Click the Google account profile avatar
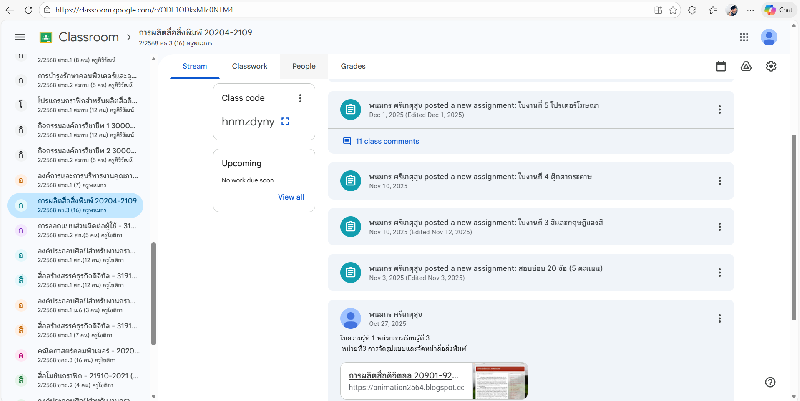The width and height of the screenshot is (800, 401). tap(769, 37)
